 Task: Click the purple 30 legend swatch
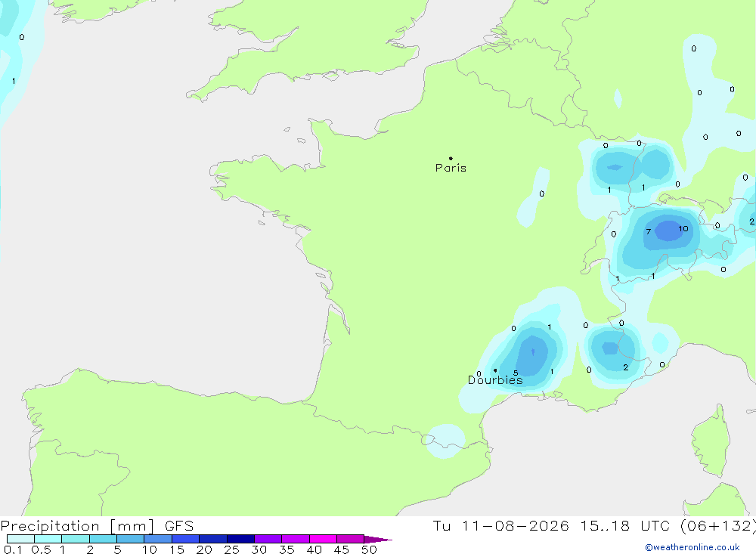click(268, 539)
